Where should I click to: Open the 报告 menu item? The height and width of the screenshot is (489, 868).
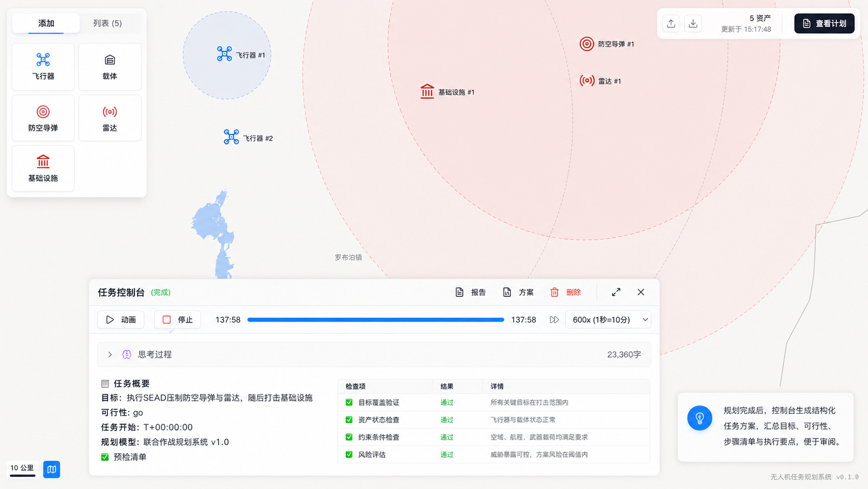(470, 292)
